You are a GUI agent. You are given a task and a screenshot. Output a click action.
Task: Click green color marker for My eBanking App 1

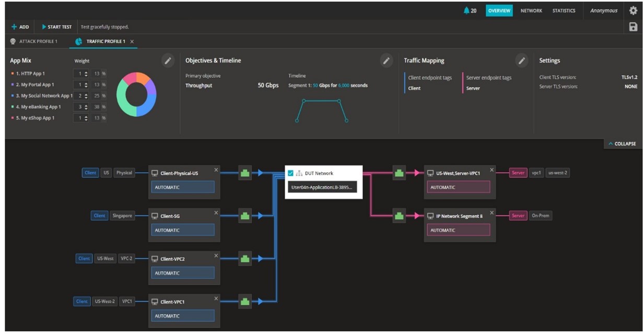(x=12, y=107)
